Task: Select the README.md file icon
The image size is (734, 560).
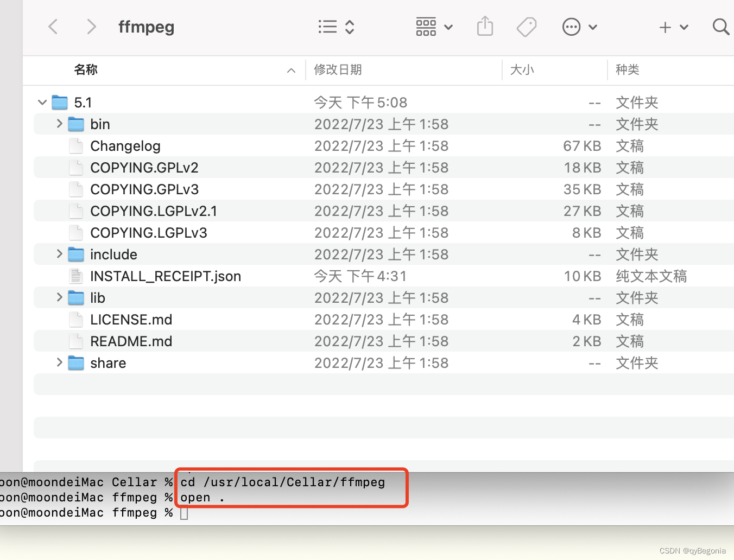Action: coord(76,341)
